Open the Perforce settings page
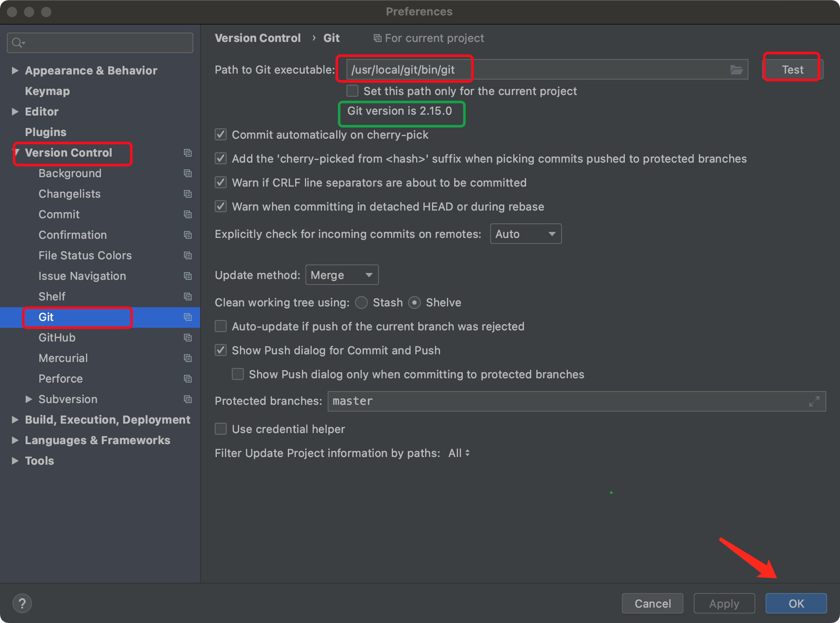The width and height of the screenshot is (840, 623). (60, 379)
